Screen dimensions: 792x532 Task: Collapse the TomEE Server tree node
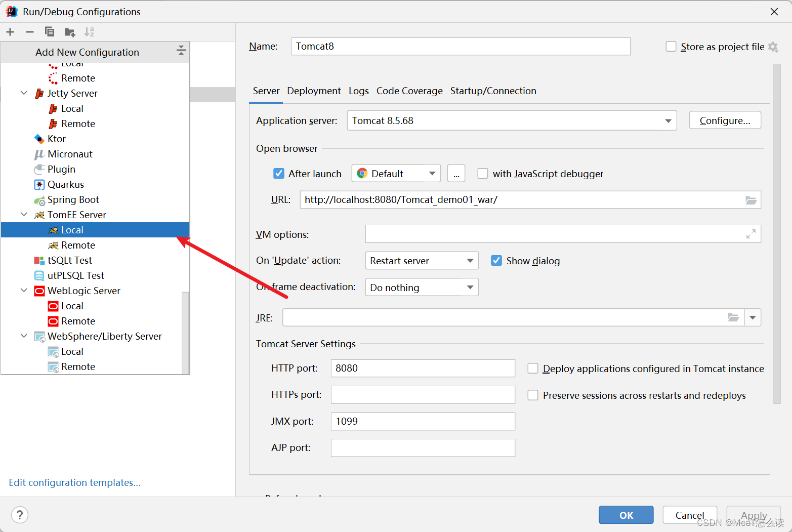(24, 215)
